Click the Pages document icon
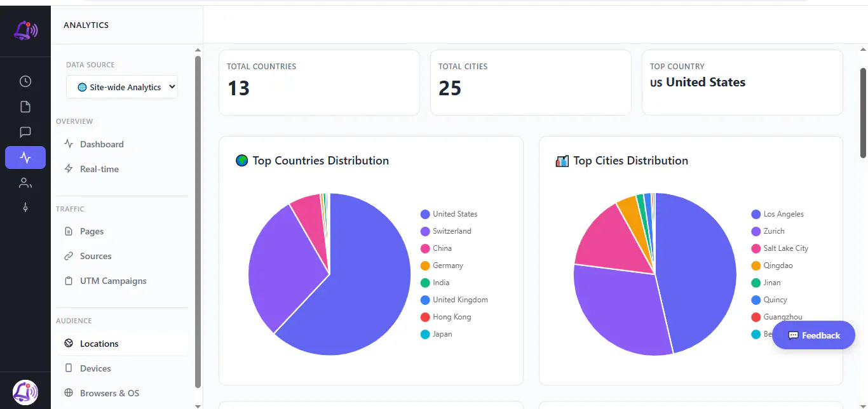The image size is (868, 409). (x=69, y=231)
